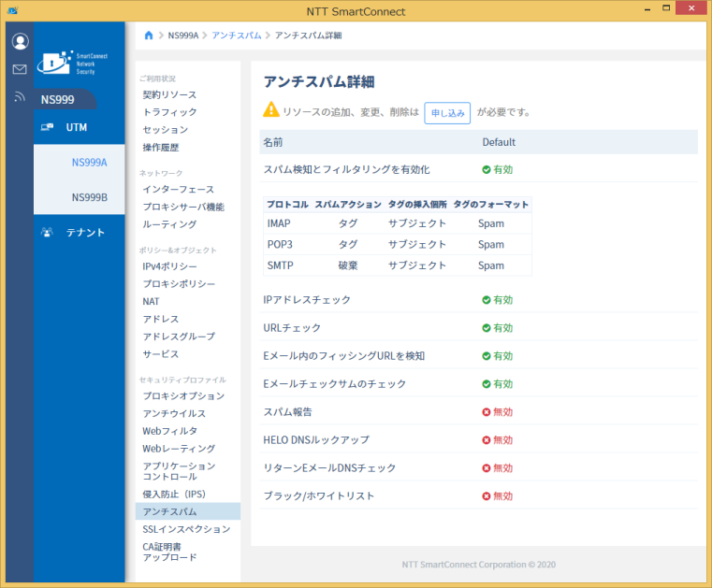Click green check icon for IPアドレスチェック

486,300
